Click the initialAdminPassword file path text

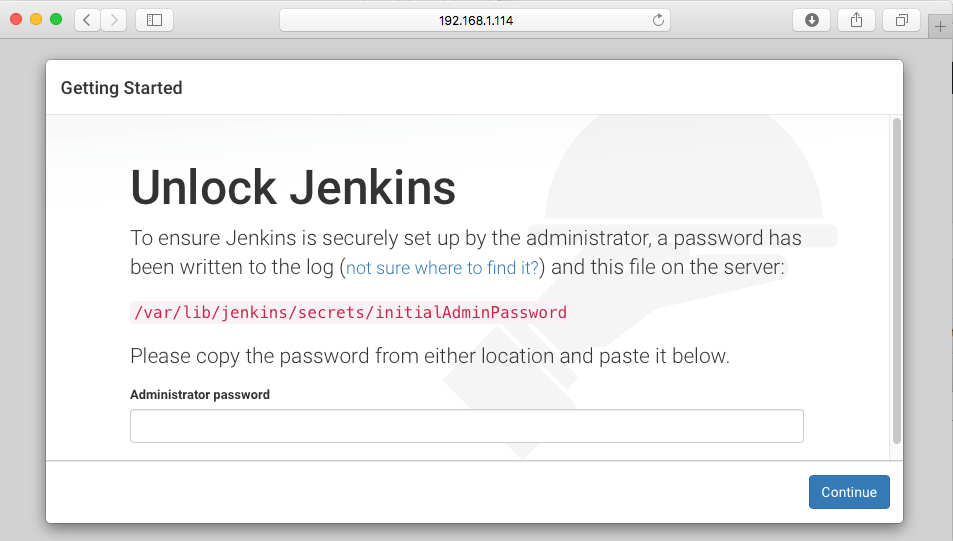pyautogui.click(x=350, y=312)
